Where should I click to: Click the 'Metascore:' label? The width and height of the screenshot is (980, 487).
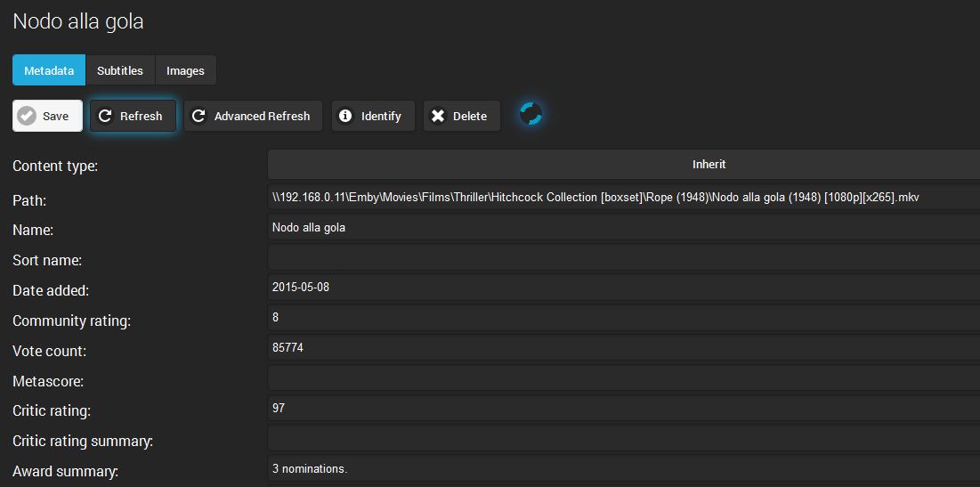pos(48,381)
